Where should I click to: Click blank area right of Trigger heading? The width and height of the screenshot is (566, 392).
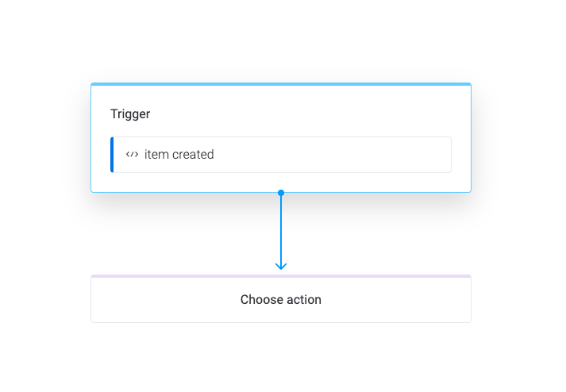coord(318,113)
